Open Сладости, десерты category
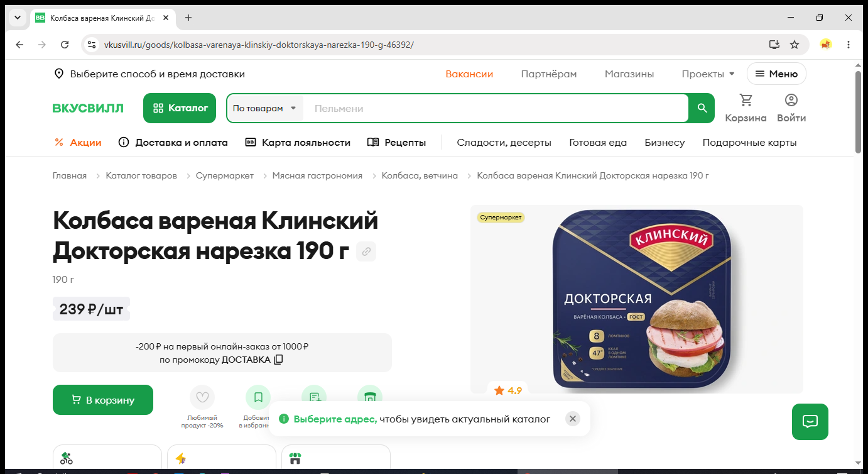 coord(504,143)
